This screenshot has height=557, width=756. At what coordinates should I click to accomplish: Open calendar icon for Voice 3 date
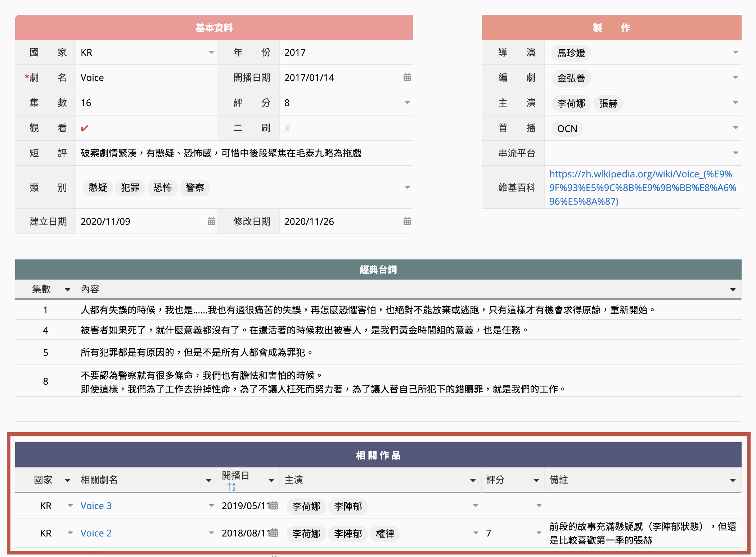[x=274, y=506]
